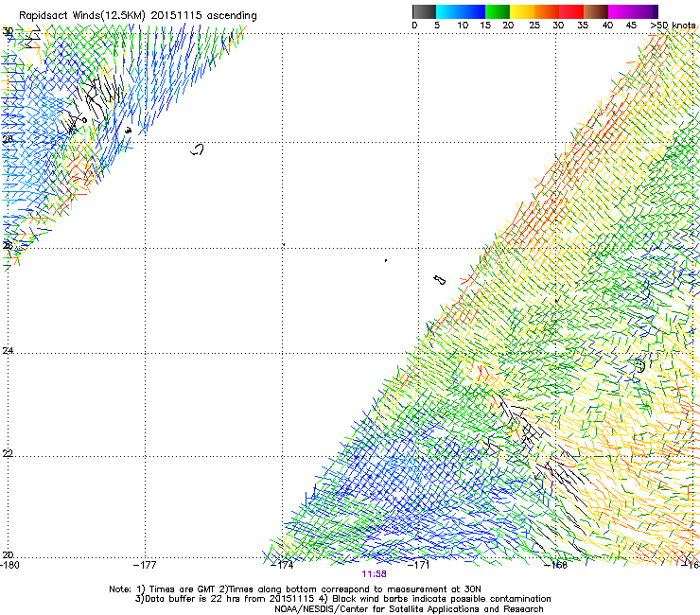The height and width of the screenshot is (615, 700).
Task: Click the -180 longitude axis label
Action: click(9, 565)
